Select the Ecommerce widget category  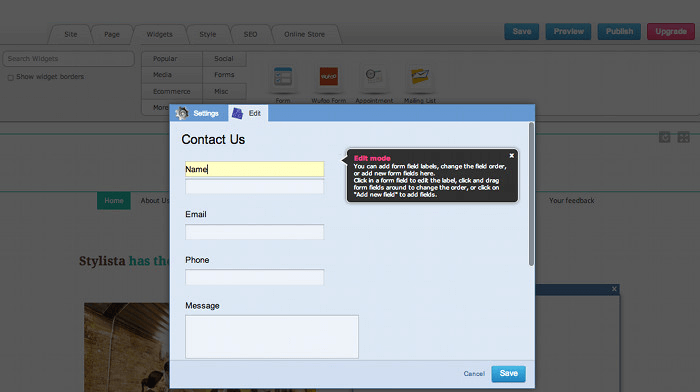pyautogui.click(x=172, y=91)
